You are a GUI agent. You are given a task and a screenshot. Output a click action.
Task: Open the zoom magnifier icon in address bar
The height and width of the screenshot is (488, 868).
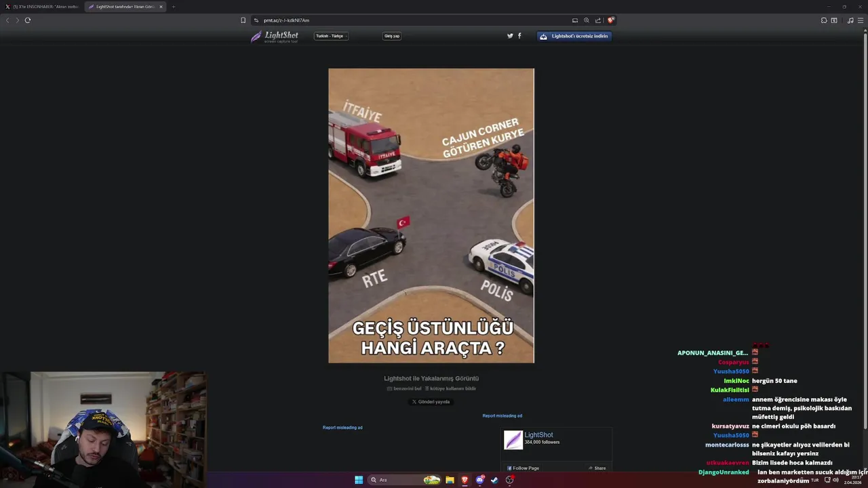[x=587, y=20]
